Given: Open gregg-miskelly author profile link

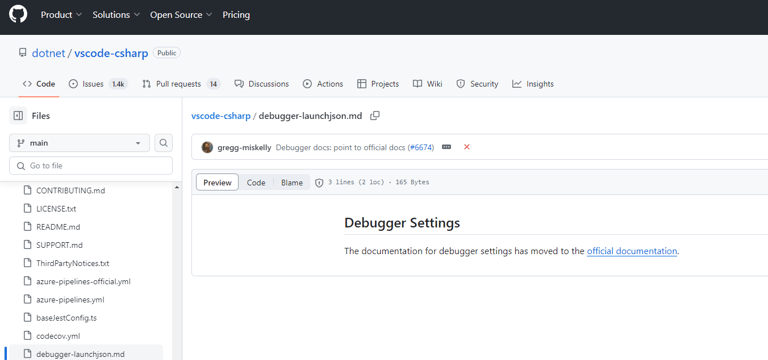Looking at the screenshot, I should (x=244, y=147).
